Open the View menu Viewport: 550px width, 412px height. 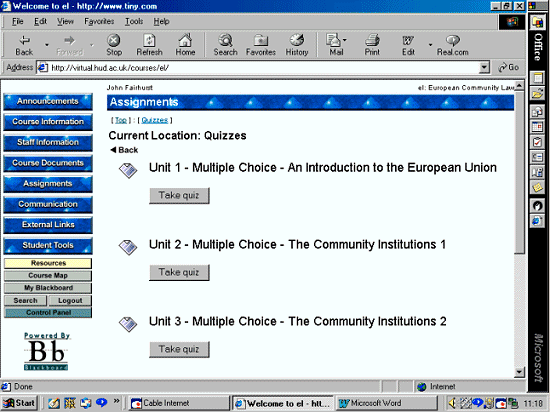pos(66,22)
